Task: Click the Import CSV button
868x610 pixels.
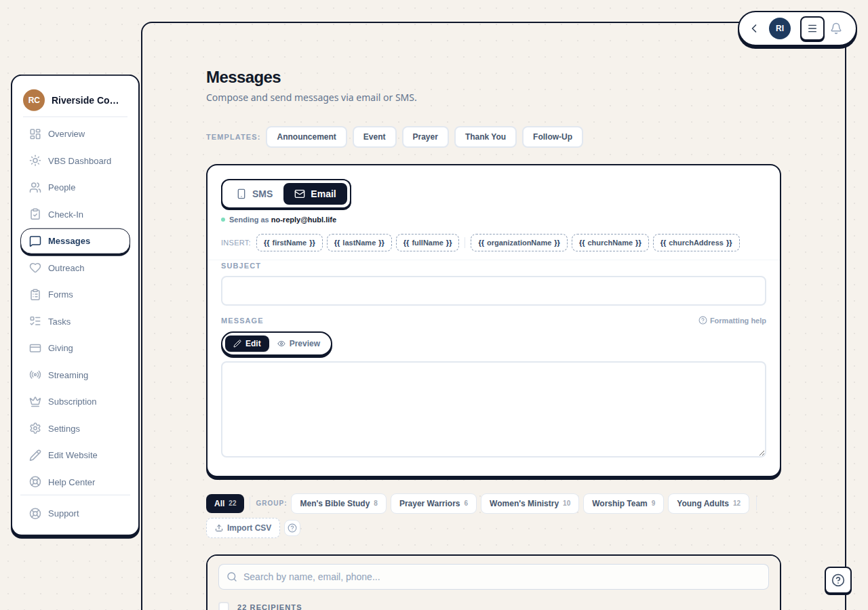Action: point(243,528)
